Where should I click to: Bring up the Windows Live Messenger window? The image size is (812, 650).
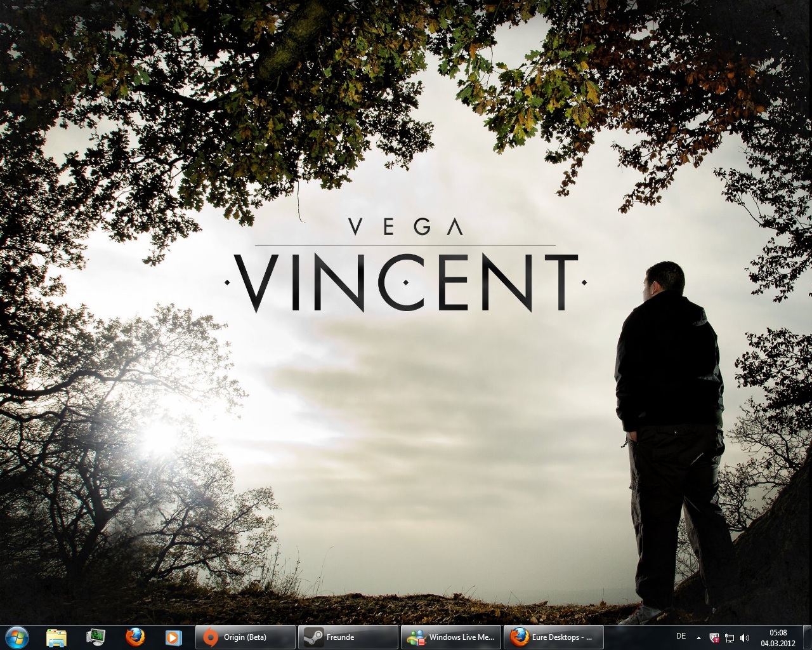point(450,637)
